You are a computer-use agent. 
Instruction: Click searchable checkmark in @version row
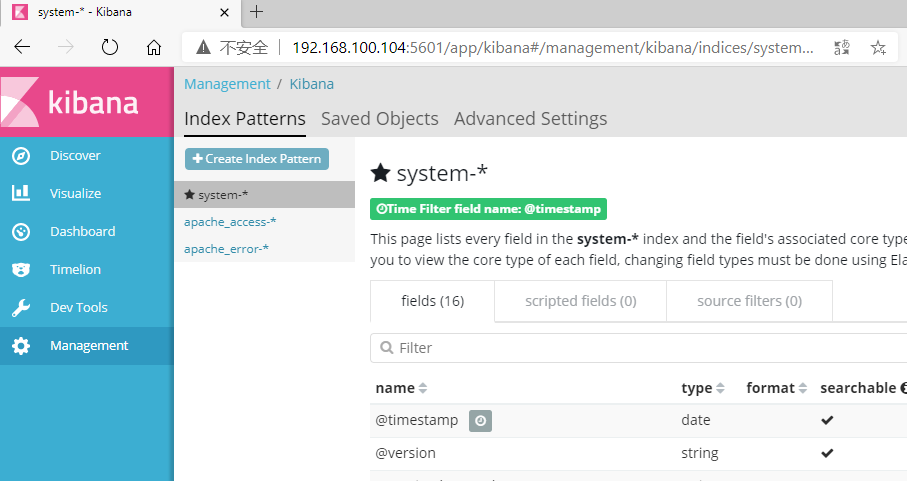[827, 453]
